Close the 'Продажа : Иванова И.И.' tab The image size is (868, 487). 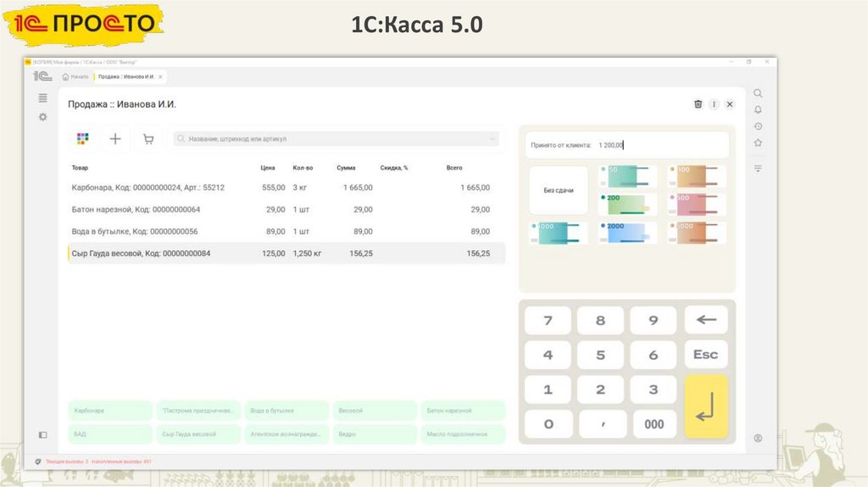(160, 76)
